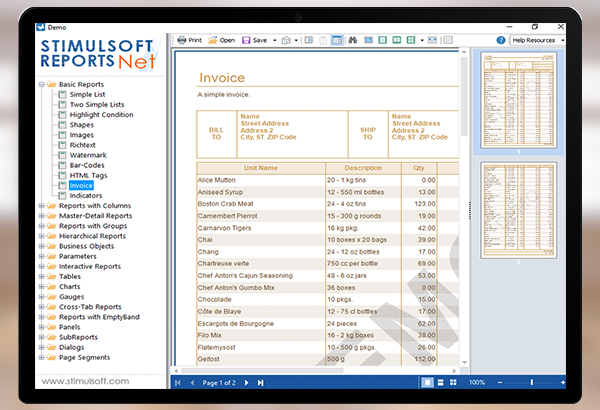Click the SubReports folder icon
Viewport: 600px width, 410px height.
[x=51, y=337]
